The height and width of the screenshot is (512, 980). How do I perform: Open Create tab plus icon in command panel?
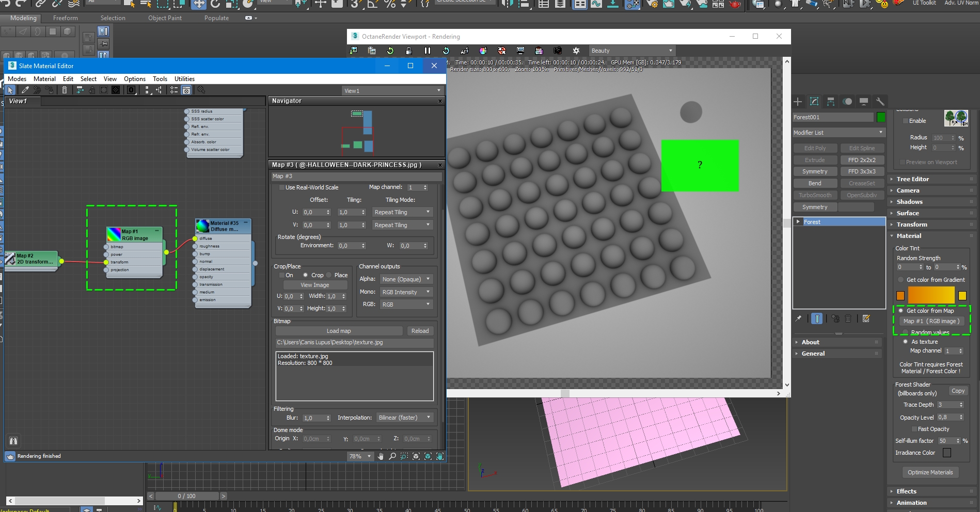point(798,102)
